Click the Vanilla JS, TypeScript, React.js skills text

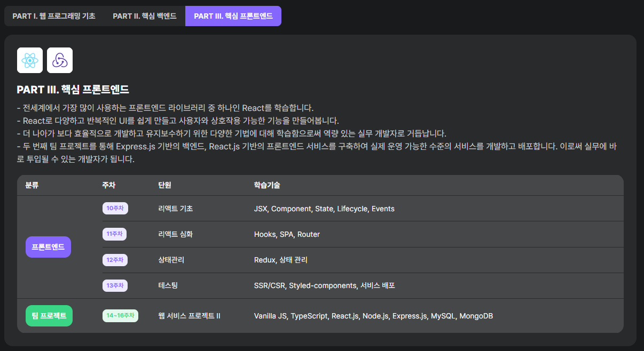(x=373, y=316)
